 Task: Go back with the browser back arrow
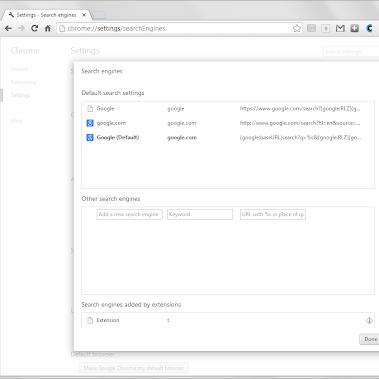click(x=8, y=28)
